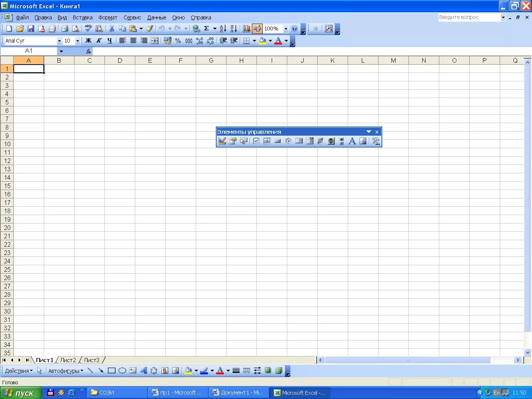Image resolution: width=532 pixels, height=399 pixels.
Task: Toggle Bold (Ж) formatting
Action: [x=89, y=41]
